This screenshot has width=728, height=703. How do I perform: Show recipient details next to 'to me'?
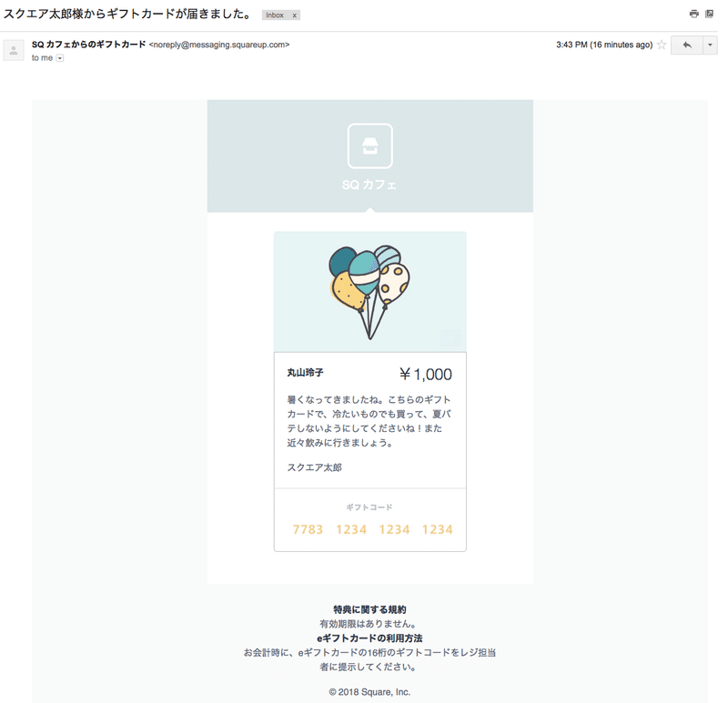click(59, 58)
